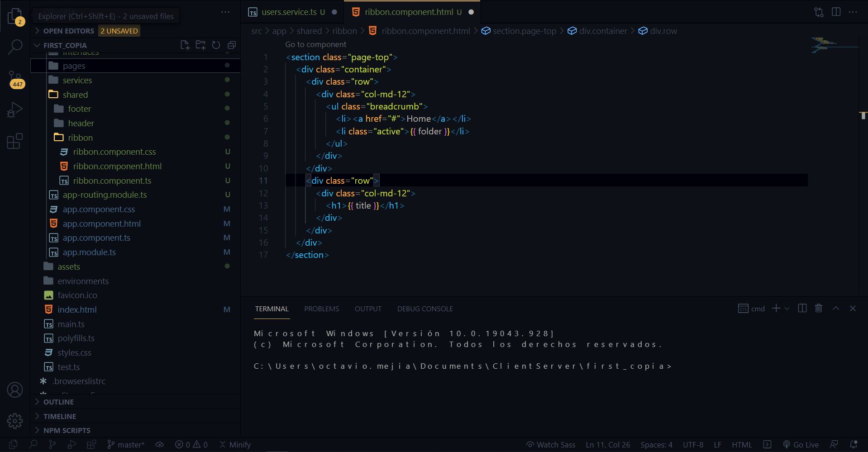Image resolution: width=868 pixels, height=452 pixels.
Task: Expand services folder in explorer
Action: tap(135, 80)
